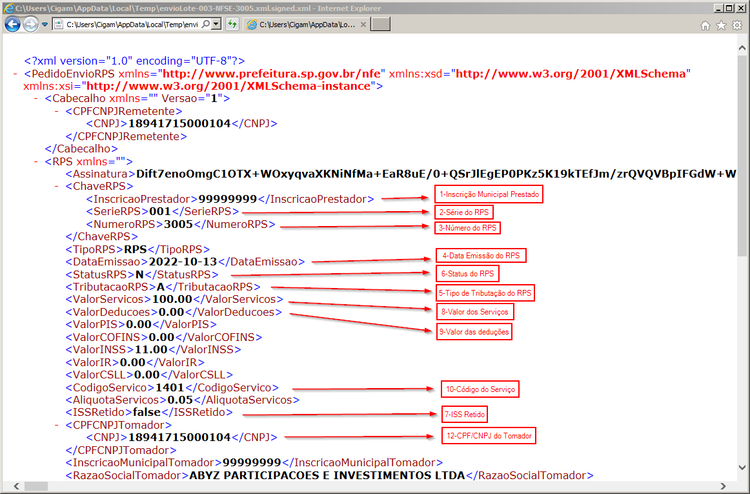
Task: Maximize the Internet Explorer window
Action: (728, 8)
